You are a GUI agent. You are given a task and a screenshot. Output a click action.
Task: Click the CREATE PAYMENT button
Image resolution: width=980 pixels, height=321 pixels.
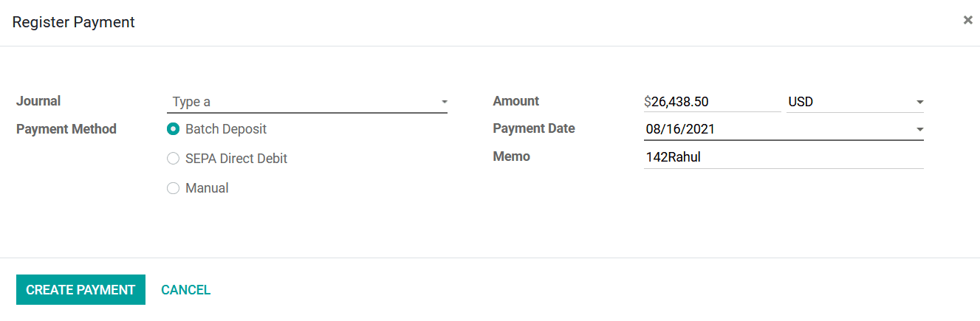(80, 290)
